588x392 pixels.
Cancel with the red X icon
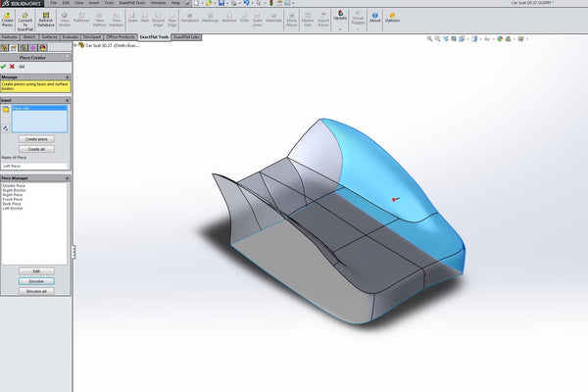click(13, 66)
